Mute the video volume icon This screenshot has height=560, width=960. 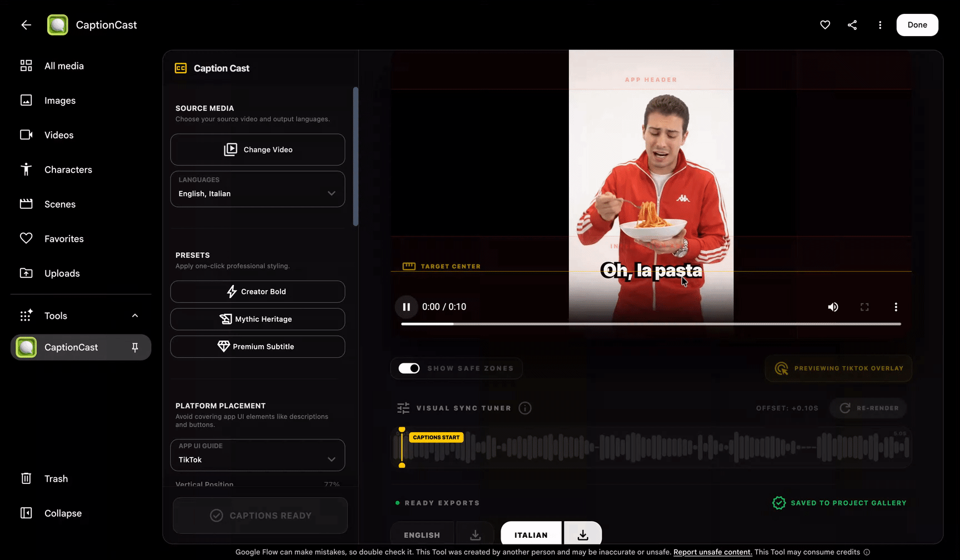pos(833,307)
